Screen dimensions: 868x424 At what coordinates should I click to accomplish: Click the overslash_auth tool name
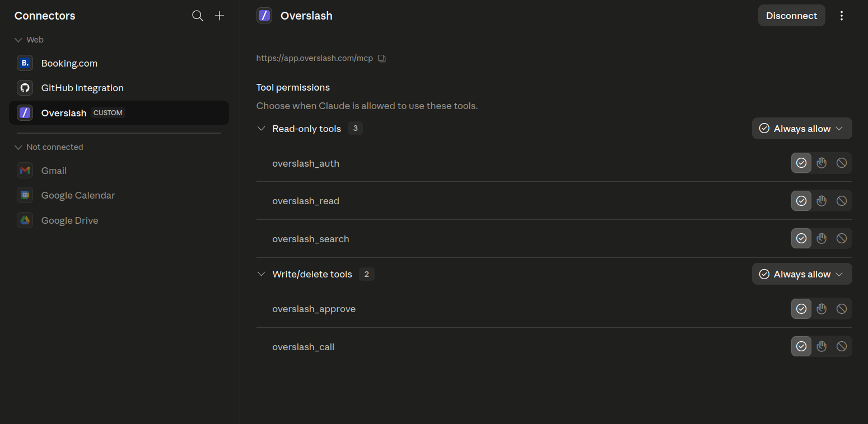point(306,163)
